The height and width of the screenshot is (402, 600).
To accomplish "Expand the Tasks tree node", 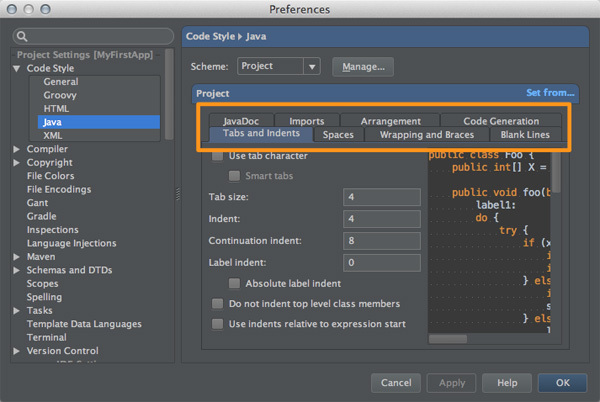I will pos(16,311).
